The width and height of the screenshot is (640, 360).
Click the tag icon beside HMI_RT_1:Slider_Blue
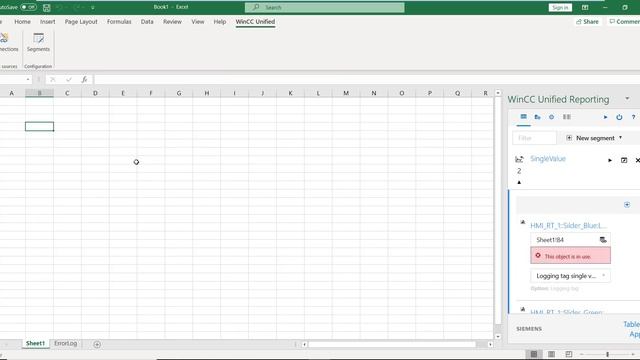tap(523, 222)
